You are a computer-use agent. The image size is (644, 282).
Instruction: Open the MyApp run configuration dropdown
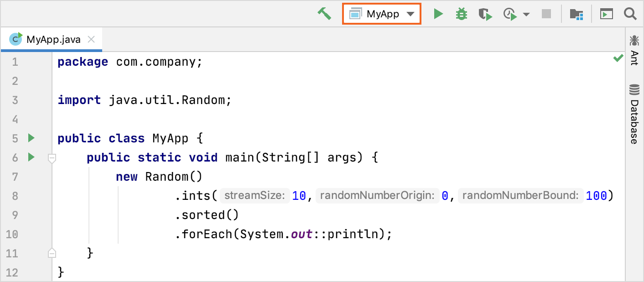click(382, 14)
